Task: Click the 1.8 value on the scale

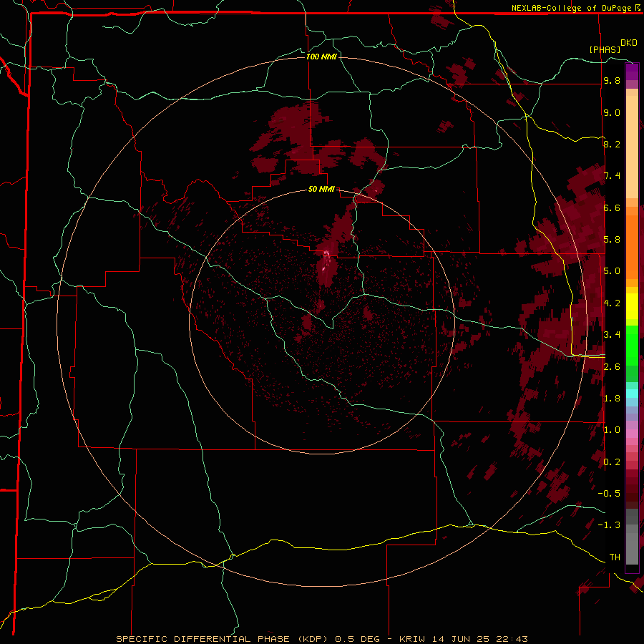Action: (612, 399)
